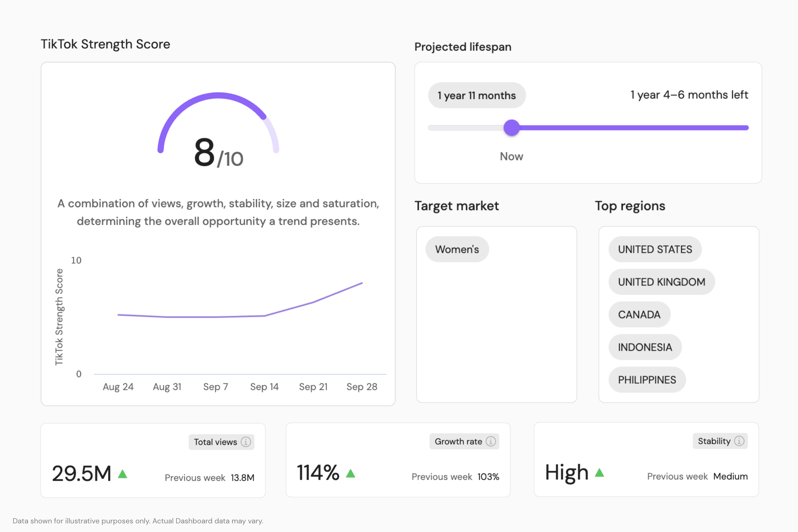Click the Growth rate info icon

point(491,441)
